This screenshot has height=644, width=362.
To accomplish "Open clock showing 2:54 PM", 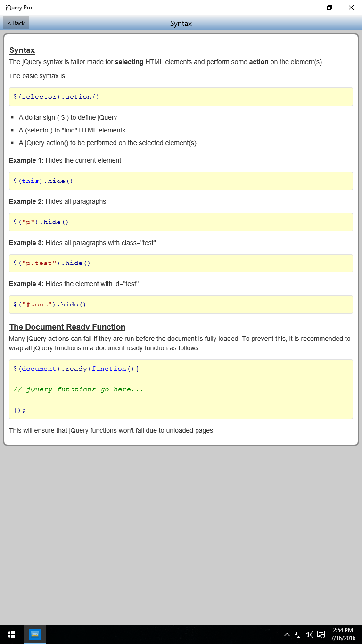I will pyautogui.click(x=344, y=634).
